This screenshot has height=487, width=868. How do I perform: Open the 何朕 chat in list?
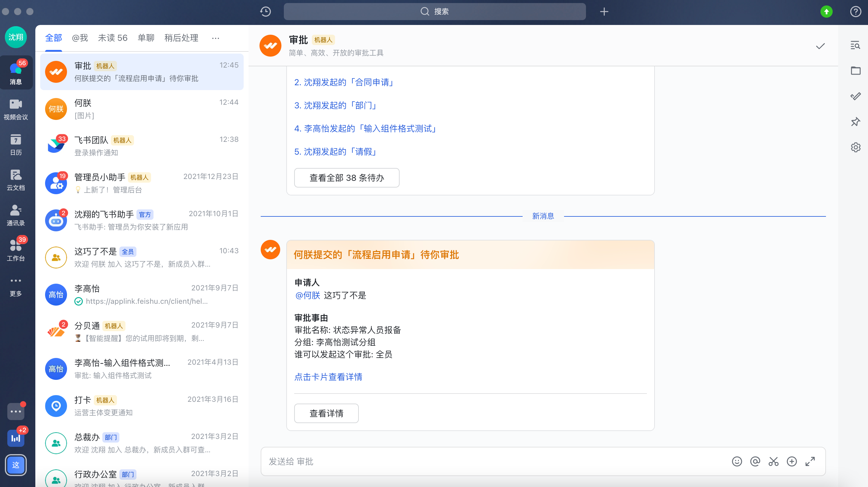(x=142, y=109)
